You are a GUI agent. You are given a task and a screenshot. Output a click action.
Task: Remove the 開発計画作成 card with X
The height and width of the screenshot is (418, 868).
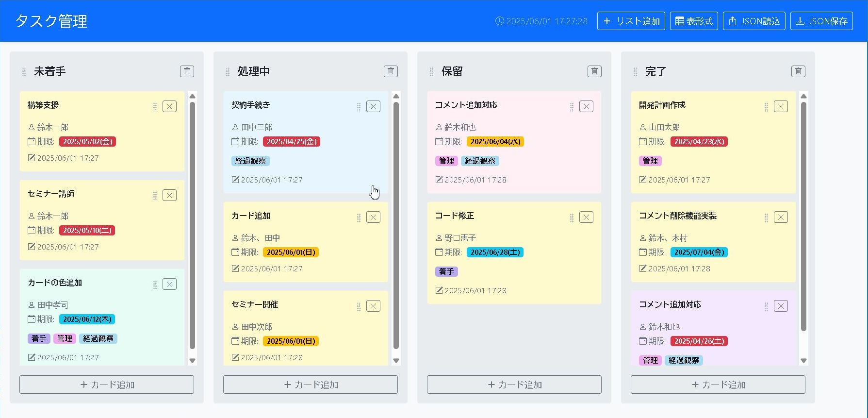point(781,106)
